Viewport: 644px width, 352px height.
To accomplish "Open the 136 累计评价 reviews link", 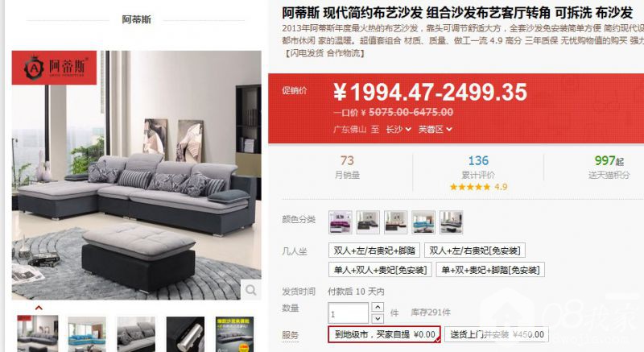I will [x=478, y=167].
